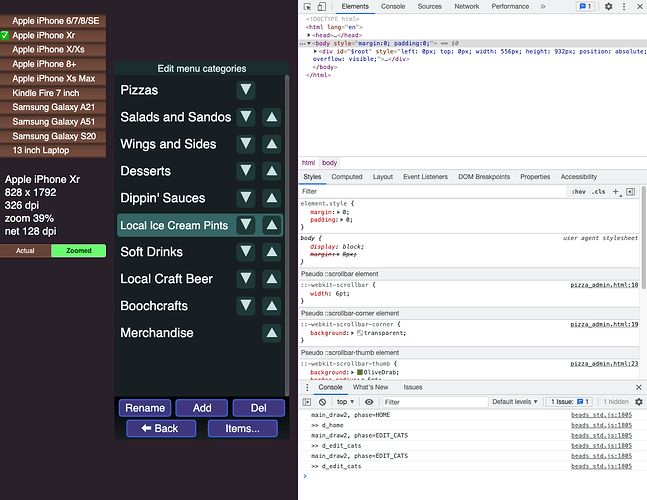Move Wings and Sides down
This screenshot has width=647, height=500.
pos(246,144)
